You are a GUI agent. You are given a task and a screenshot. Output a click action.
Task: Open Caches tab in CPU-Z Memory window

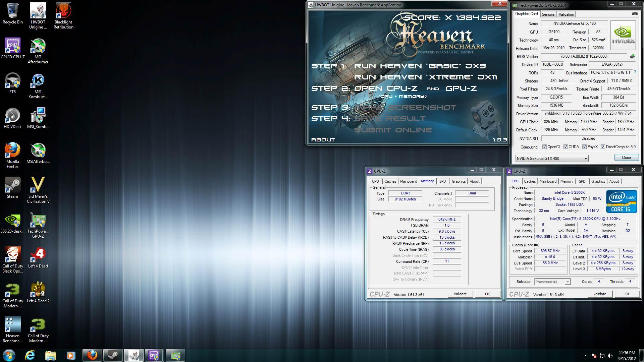[x=390, y=181]
